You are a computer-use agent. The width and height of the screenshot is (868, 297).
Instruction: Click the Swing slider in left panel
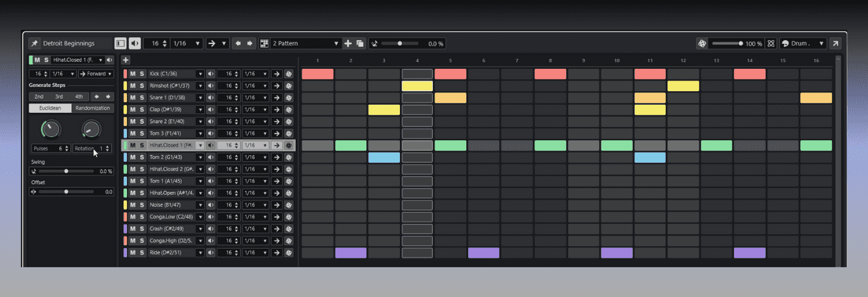[66, 171]
